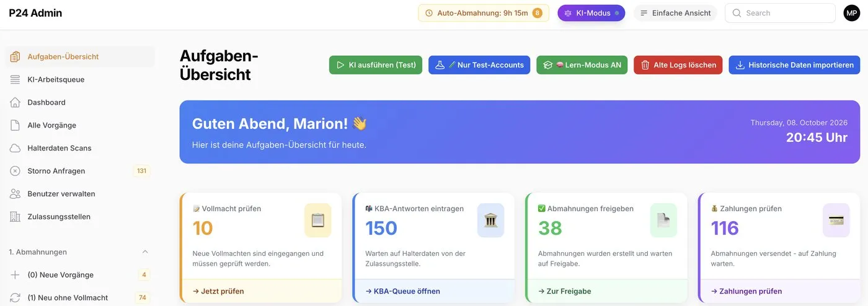Image resolution: width=868 pixels, height=306 pixels.
Task: Click the document tile icon on Abmahnungen freigeben
Action: pos(663,221)
